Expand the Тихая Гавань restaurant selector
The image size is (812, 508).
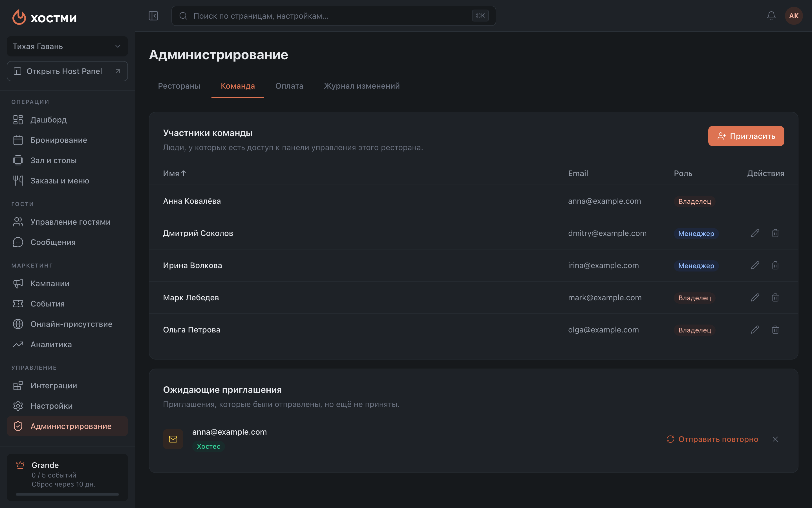point(67,46)
